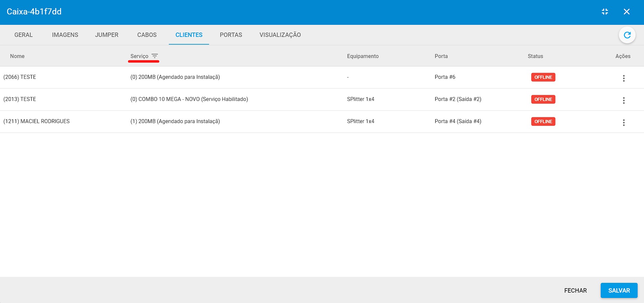Click the Porta #6 cell
Viewport: 644px width, 303px height.
(x=445, y=77)
